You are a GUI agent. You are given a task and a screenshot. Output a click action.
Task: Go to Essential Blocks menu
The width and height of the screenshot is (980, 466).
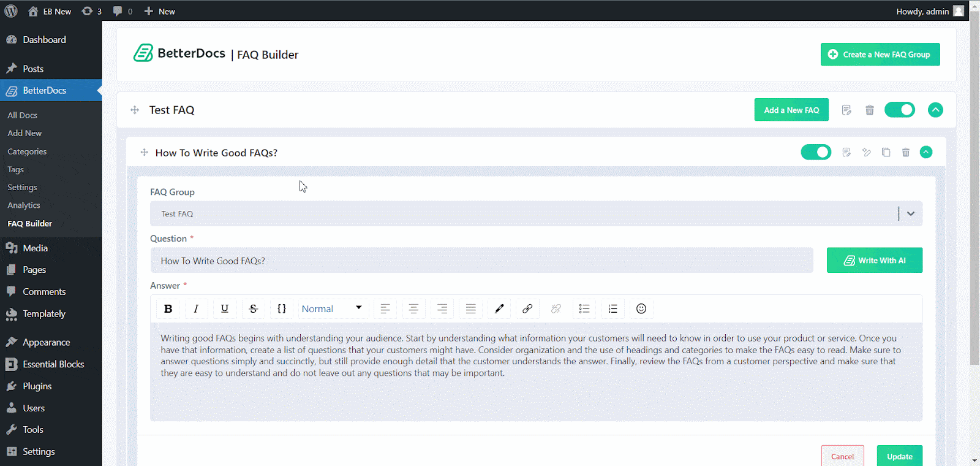coord(53,364)
